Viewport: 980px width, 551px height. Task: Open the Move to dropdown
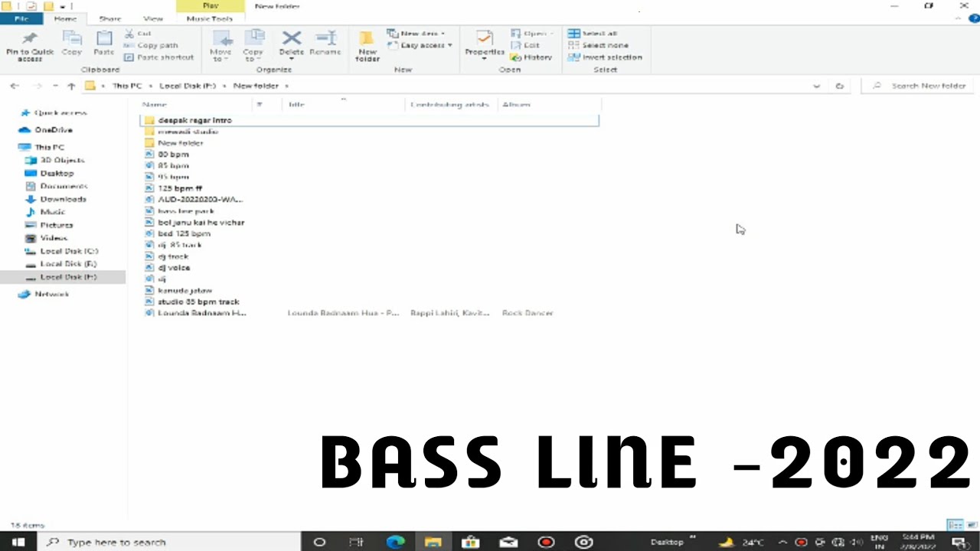[x=220, y=46]
